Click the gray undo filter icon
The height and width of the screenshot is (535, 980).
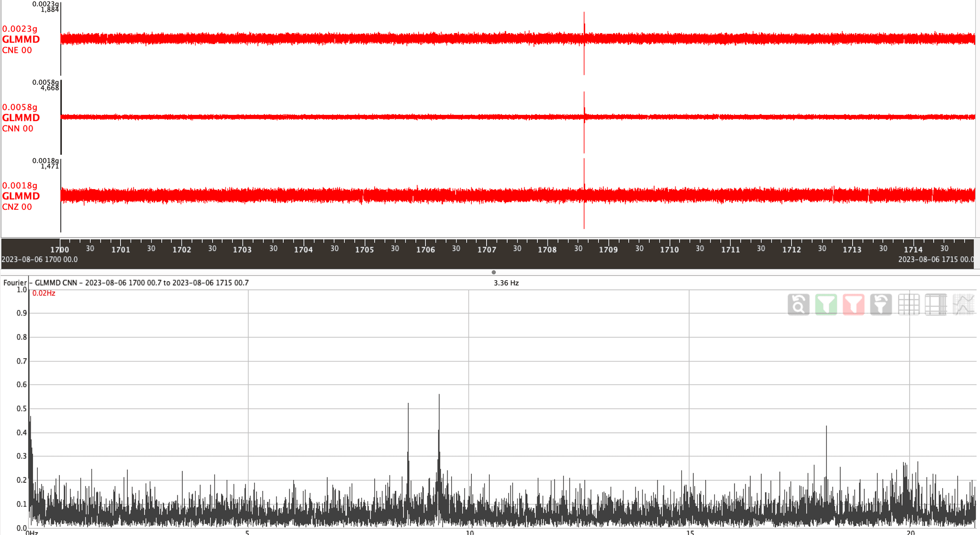coord(881,304)
